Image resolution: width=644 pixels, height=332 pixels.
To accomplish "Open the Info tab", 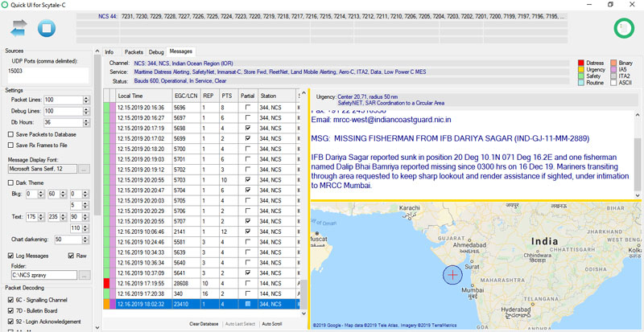I will tap(109, 52).
